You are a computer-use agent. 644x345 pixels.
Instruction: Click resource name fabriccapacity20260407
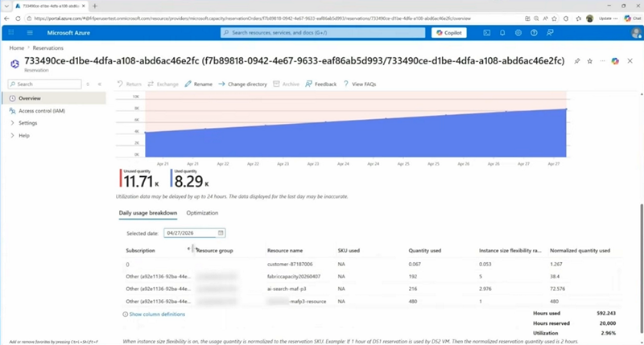pos(294,277)
